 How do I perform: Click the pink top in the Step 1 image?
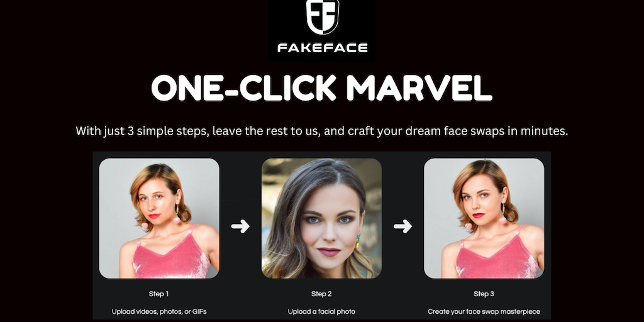pyautogui.click(x=171, y=257)
